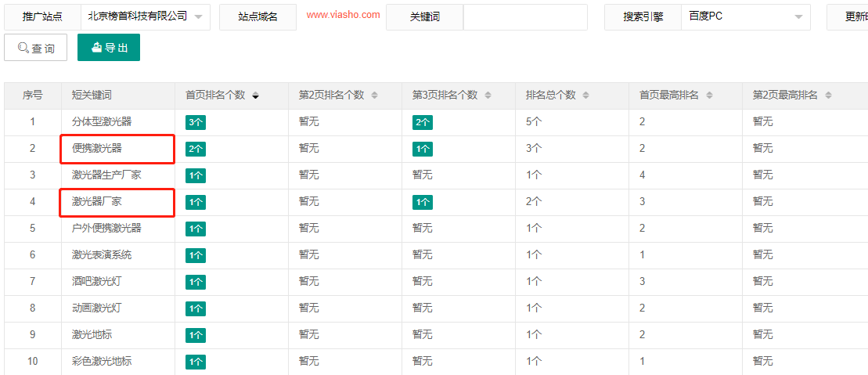This screenshot has width=868, height=375.
Task: Click row number 10
Action: click(33, 361)
